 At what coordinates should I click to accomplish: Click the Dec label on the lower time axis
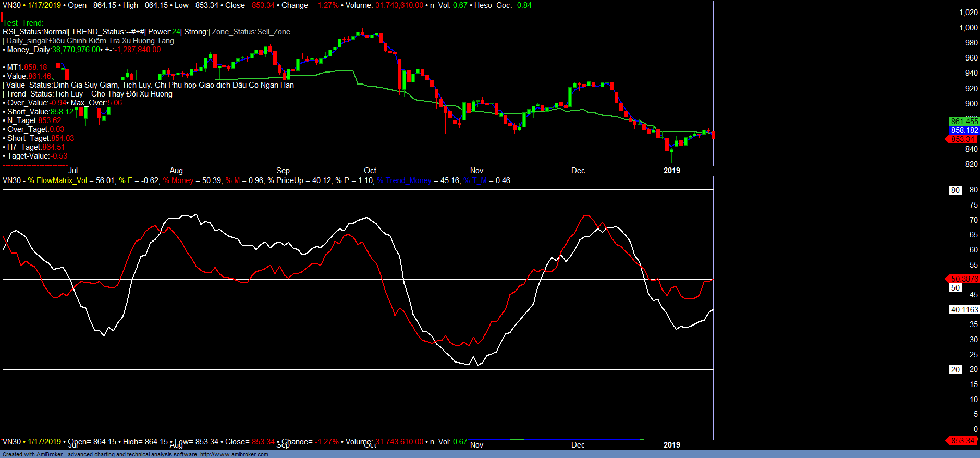[x=578, y=445]
